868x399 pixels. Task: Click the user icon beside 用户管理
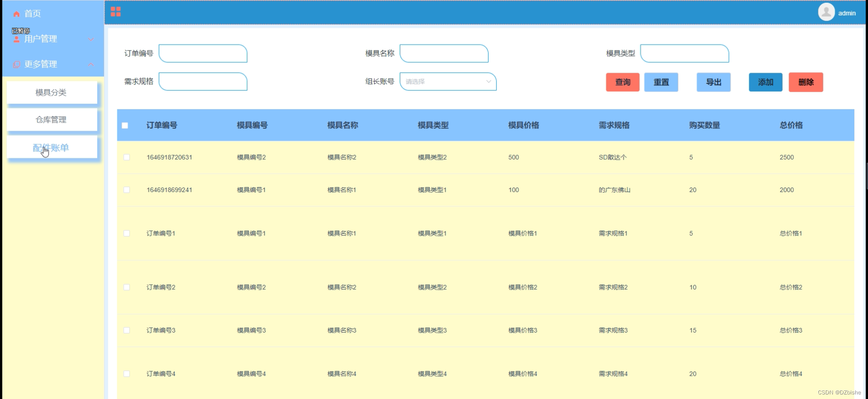click(x=16, y=39)
